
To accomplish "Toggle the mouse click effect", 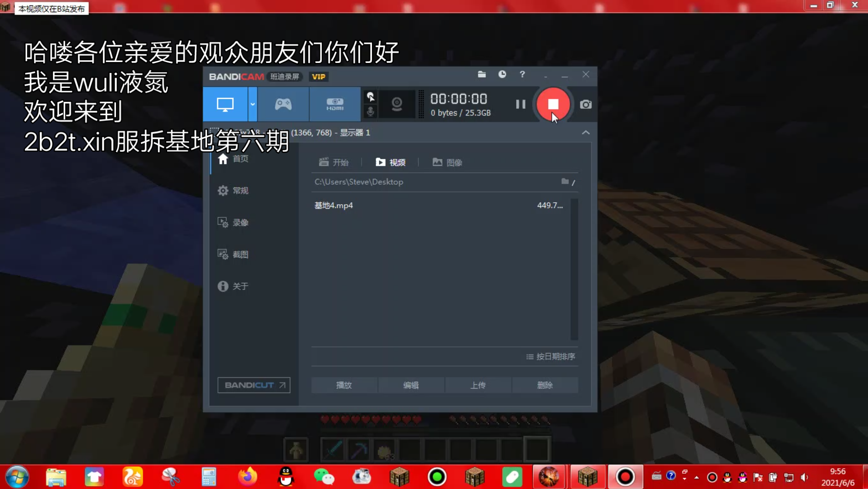I will [x=371, y=97].
